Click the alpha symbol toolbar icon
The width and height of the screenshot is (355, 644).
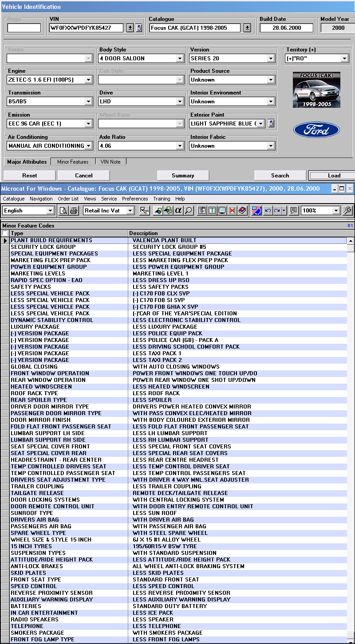click(x=178, y=211)
